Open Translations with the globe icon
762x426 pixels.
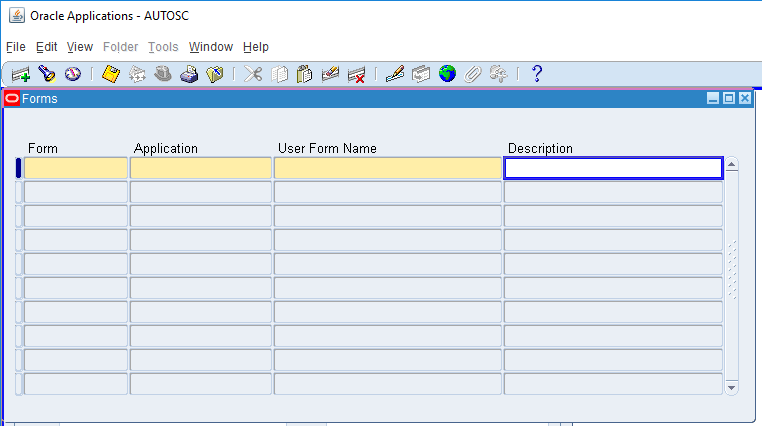(x=447, y=74)
